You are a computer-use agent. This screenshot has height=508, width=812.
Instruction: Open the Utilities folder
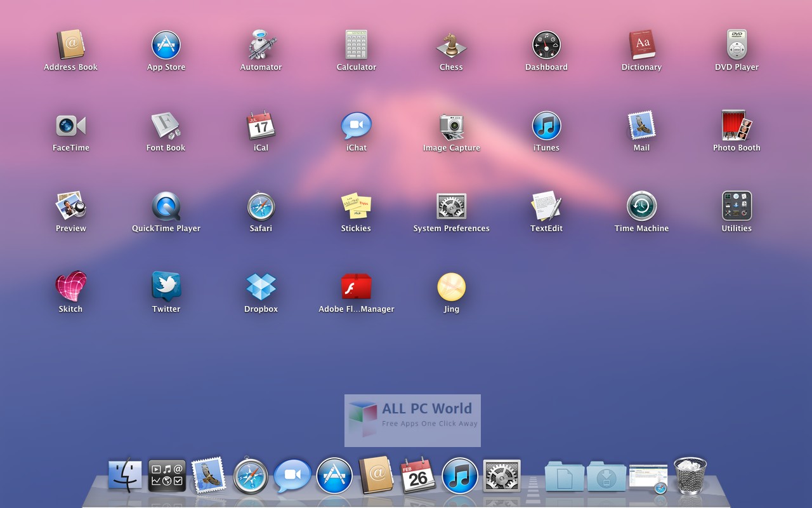pos(737,206)
